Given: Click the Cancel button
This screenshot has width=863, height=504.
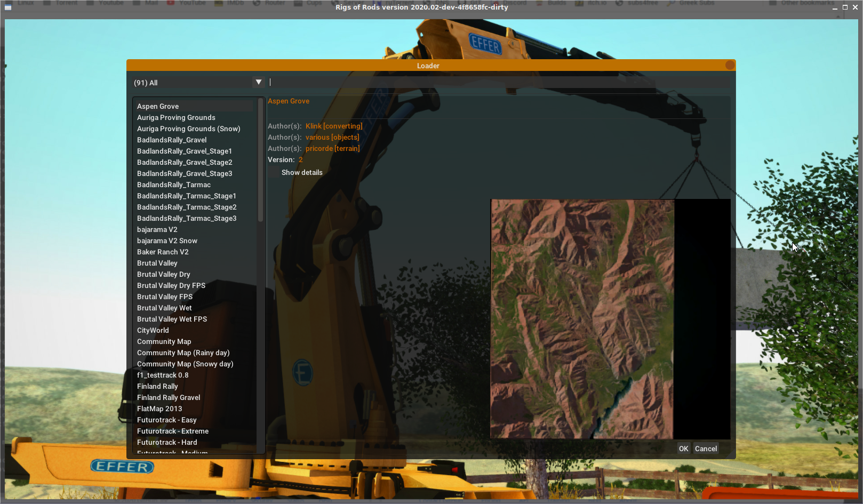Looking at the screenshot, I should (706, 449).
